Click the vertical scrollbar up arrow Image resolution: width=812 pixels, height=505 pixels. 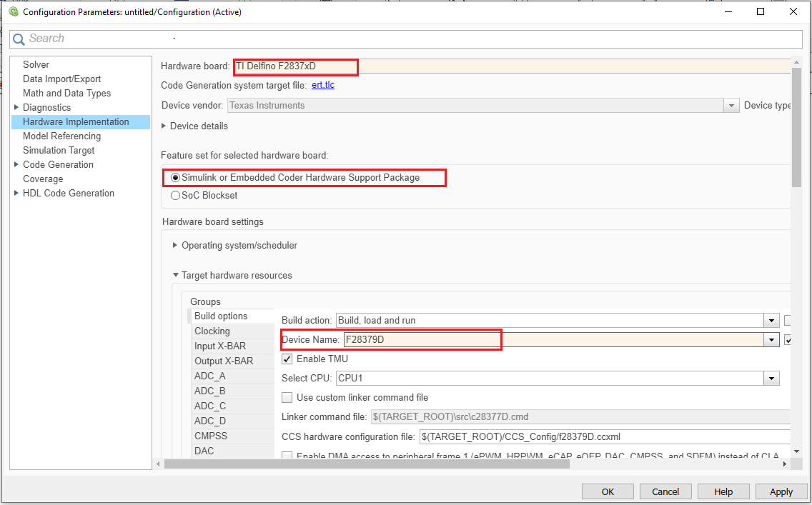pos(796,63)
